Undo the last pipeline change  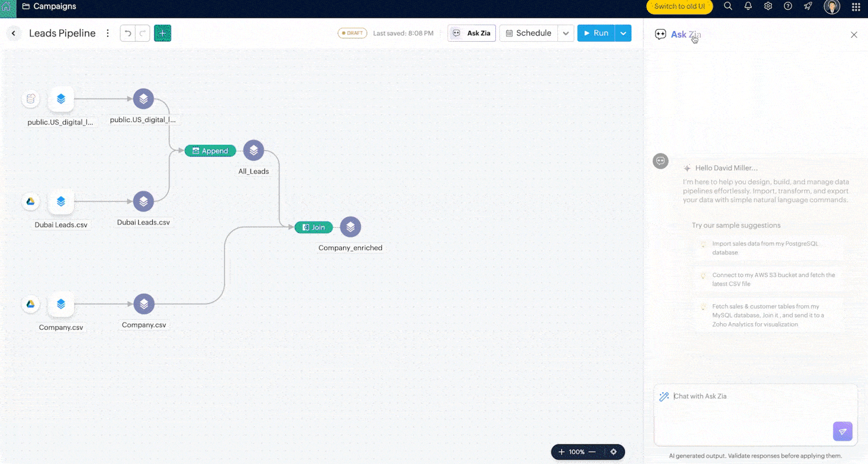tap(128, 33)
